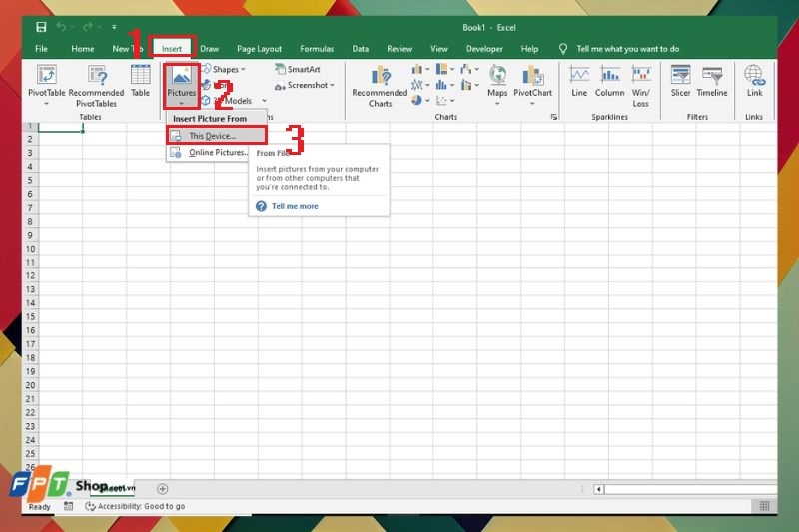Screen dimensions: 799x532
Task: Add a Column sparkline
Action: [609, 81]
